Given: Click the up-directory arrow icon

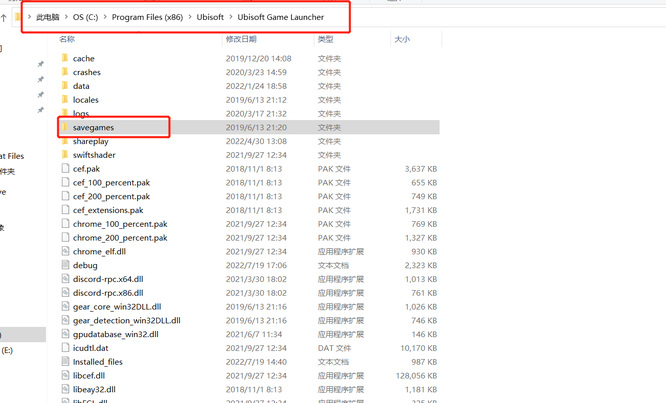Looking at the screenshot, I should coord(4,17).
